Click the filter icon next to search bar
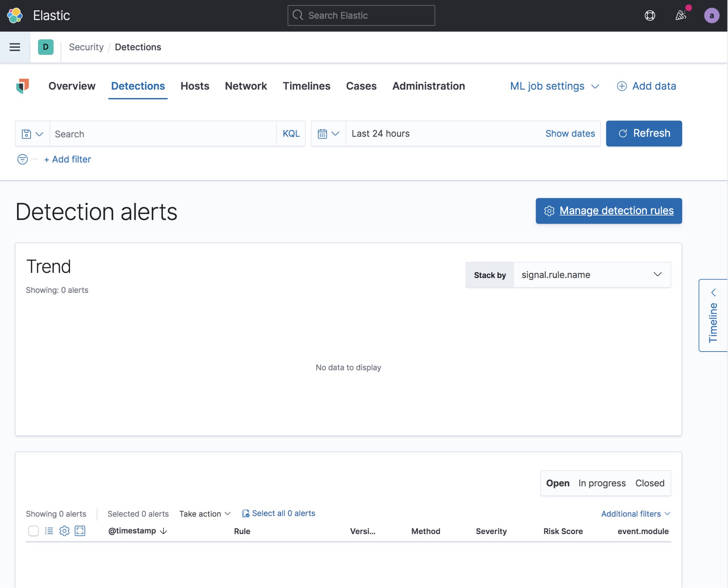This screenshot has width=728, height=588. coord(22,158)
